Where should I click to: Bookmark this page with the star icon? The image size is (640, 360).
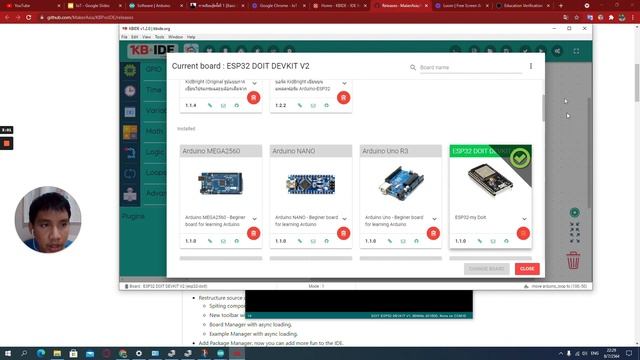[x=576, y=18]
